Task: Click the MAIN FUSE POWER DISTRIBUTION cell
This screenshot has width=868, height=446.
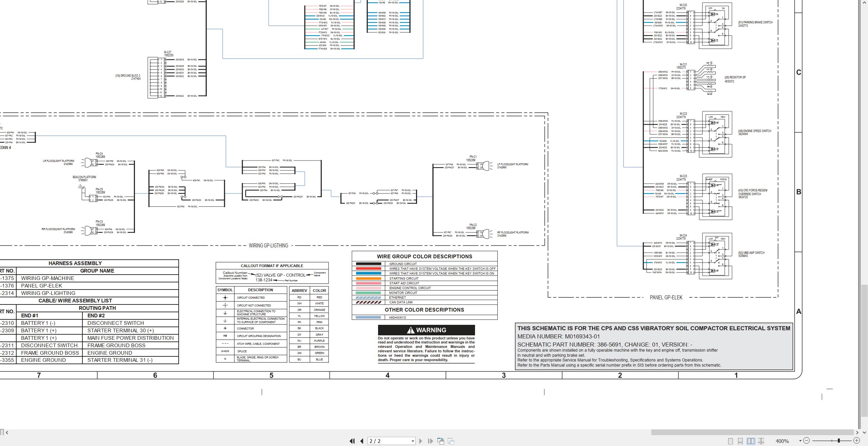Action: coord(131,338)
